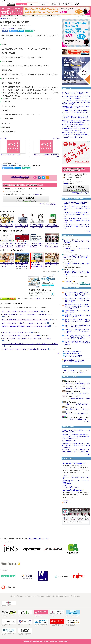Click the main newsletter email address field
This screenshot has width=91, height=644.
(x=22, y=194)
